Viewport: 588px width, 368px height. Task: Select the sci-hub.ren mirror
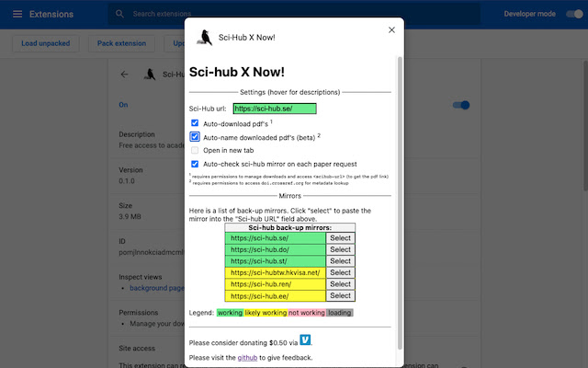(341, 284)
